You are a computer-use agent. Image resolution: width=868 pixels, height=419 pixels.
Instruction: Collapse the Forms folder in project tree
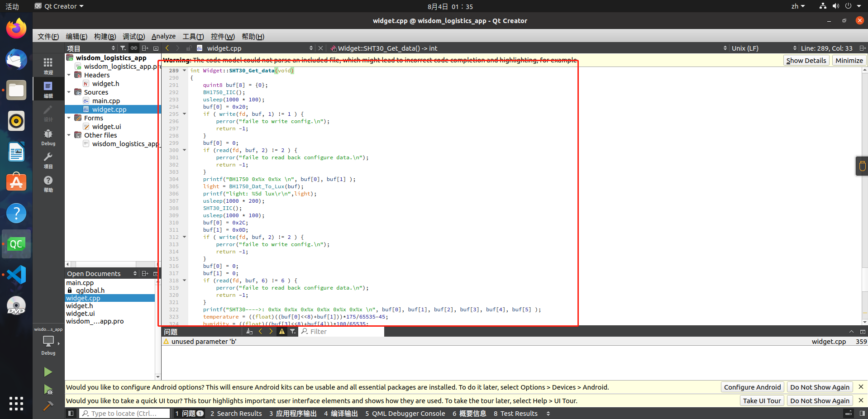point(69,118)
